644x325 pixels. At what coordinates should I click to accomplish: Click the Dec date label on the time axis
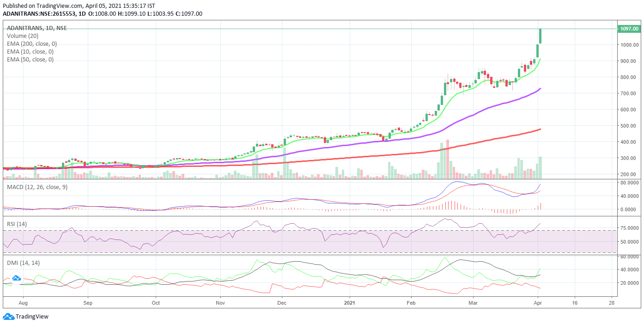pos(282,303)
